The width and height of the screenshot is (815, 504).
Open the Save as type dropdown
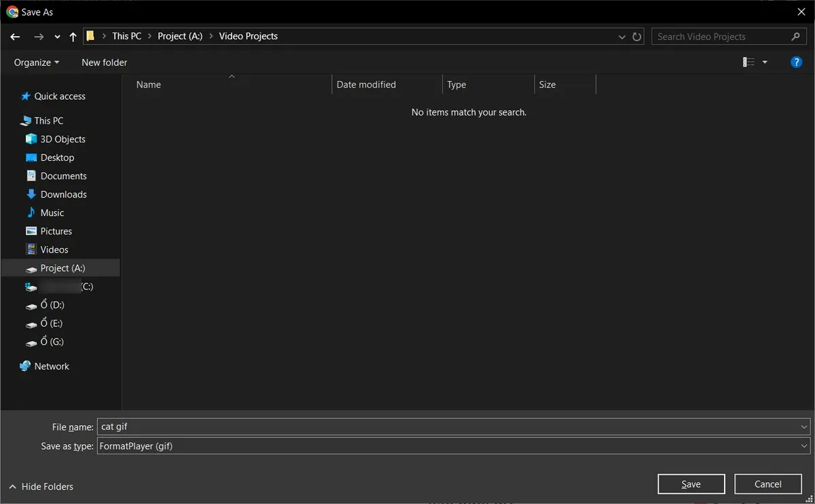click(804, 446)
